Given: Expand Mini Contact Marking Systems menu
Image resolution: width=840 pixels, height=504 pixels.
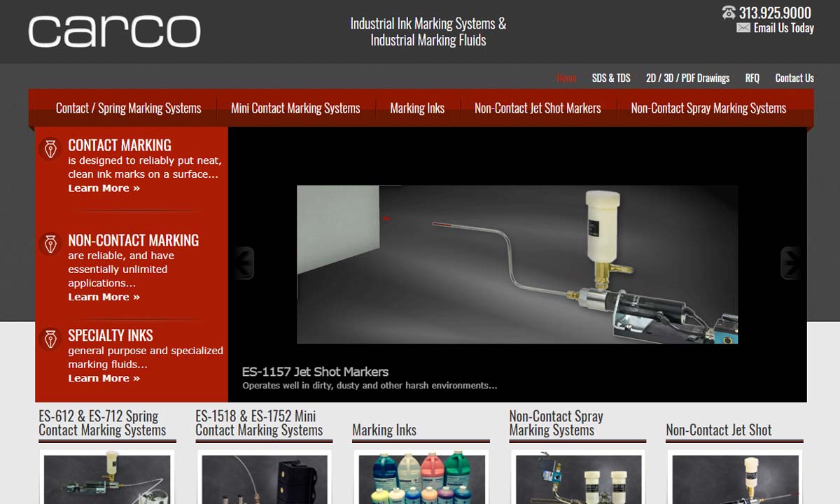Looking at the screenshot, I should point(295,108).
